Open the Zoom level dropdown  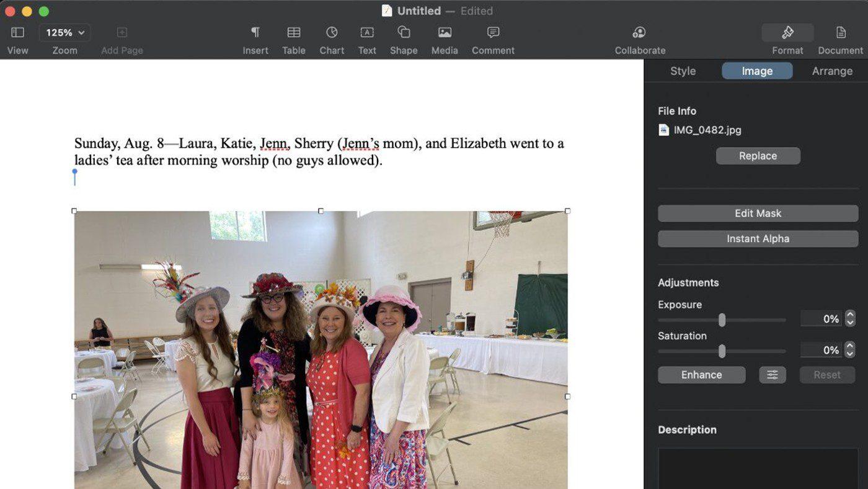(x=64, y=32)
